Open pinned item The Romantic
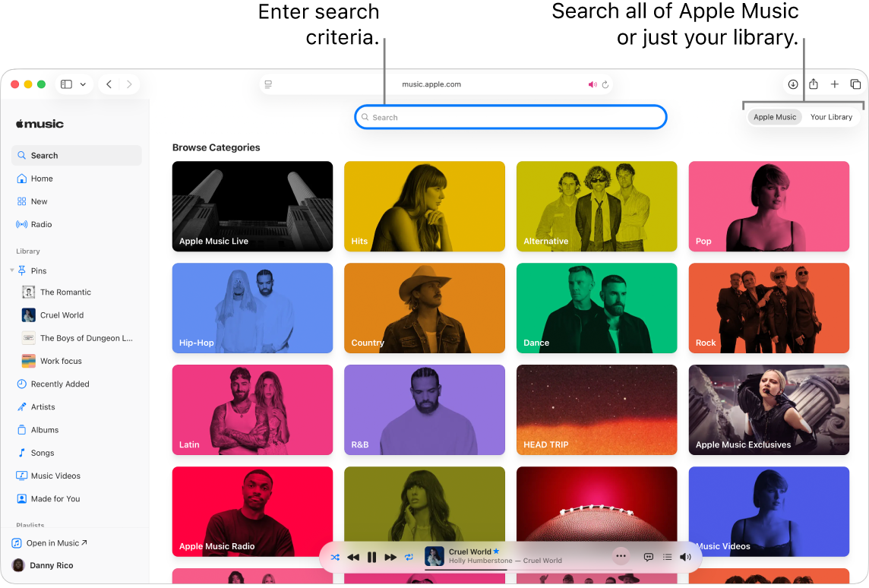The image size is (869, 588). click(77, 292)
